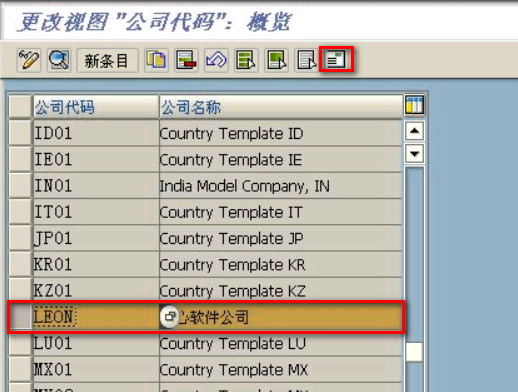Image resolution: width=518 pixels, height=392 pixels.
Task: Click name cell Country Template KZ
Action: pyautogui.click(x=281, y=290)
